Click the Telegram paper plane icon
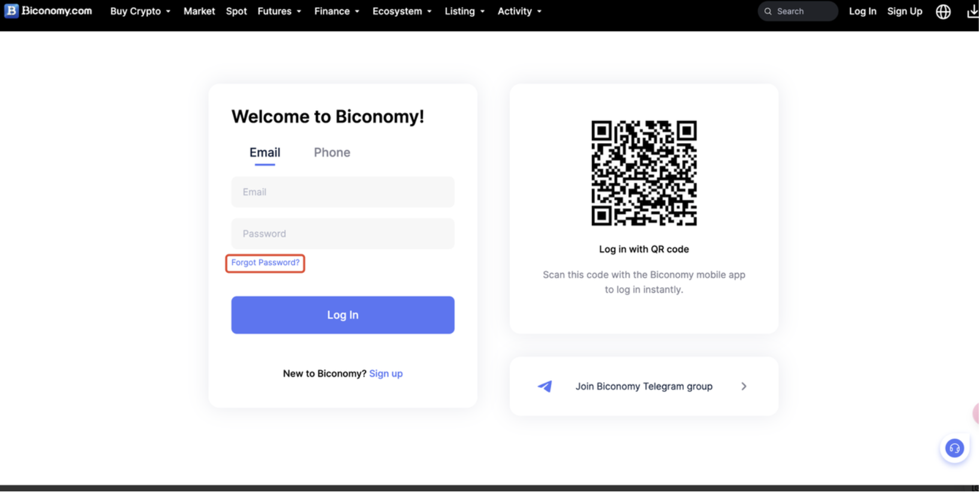 point(544,387)
